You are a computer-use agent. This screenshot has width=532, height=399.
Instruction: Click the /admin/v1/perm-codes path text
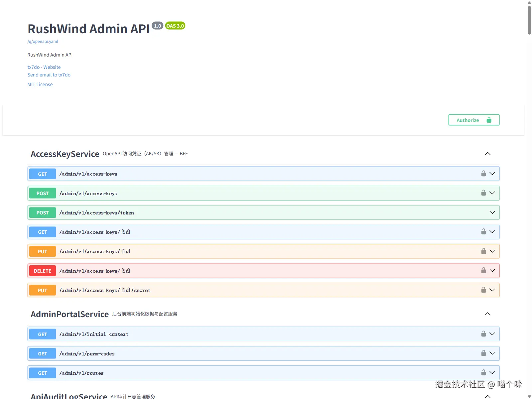(x=87, y=354)
